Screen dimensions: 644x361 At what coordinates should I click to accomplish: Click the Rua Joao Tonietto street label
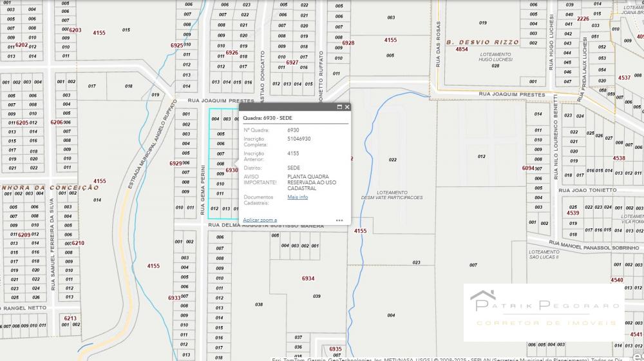(587, 190)
